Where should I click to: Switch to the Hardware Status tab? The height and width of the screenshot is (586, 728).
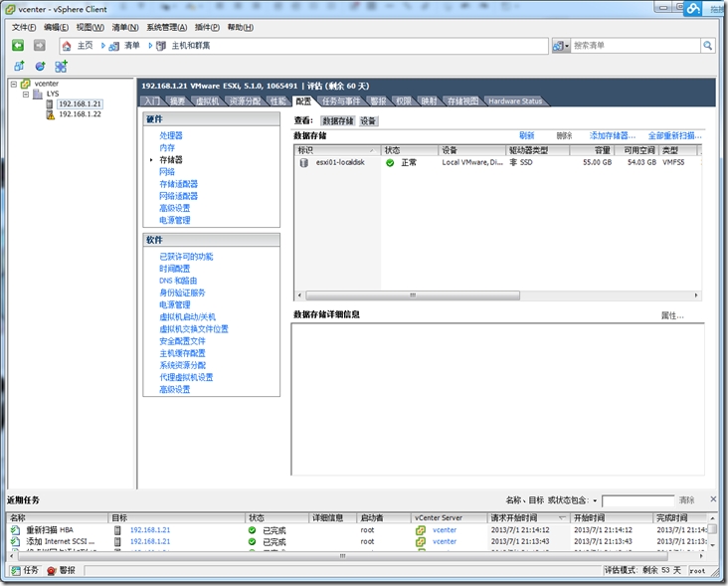(515, 101)
